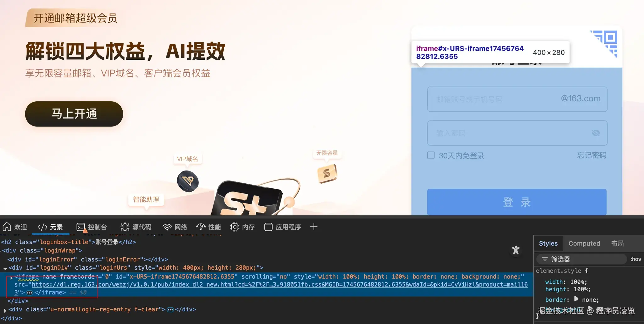Click the ellipsis inside u-normalLogin-reg-entry div
Image resolution: width=644 pixels, height=324 pixels.
tap(170, 310)
